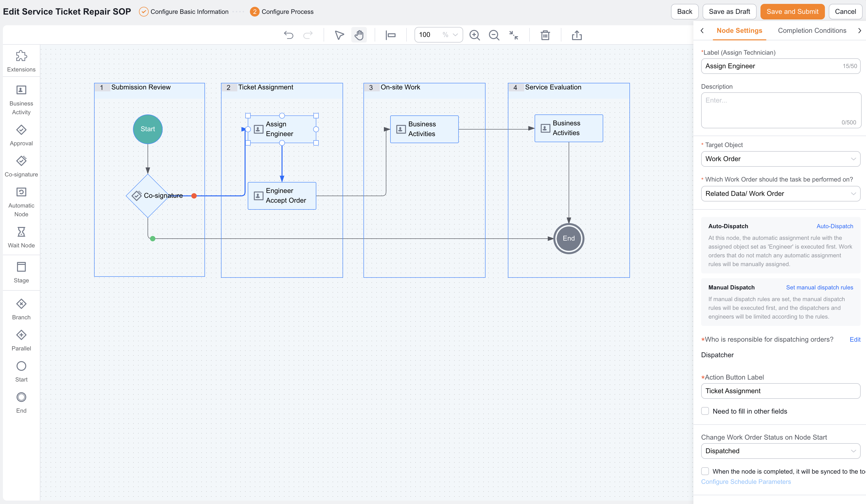Go to Configure Process step
The image size is (866, 504).
(282, 12)
